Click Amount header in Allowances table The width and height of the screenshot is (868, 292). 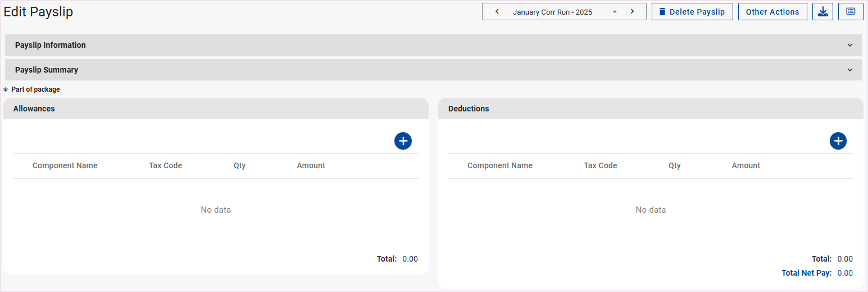311,165
